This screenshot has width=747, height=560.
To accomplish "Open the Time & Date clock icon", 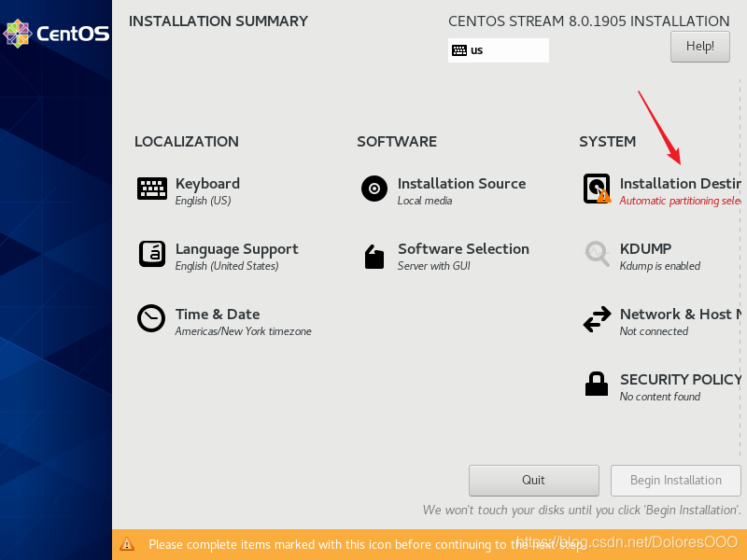I will click(151, 318).
